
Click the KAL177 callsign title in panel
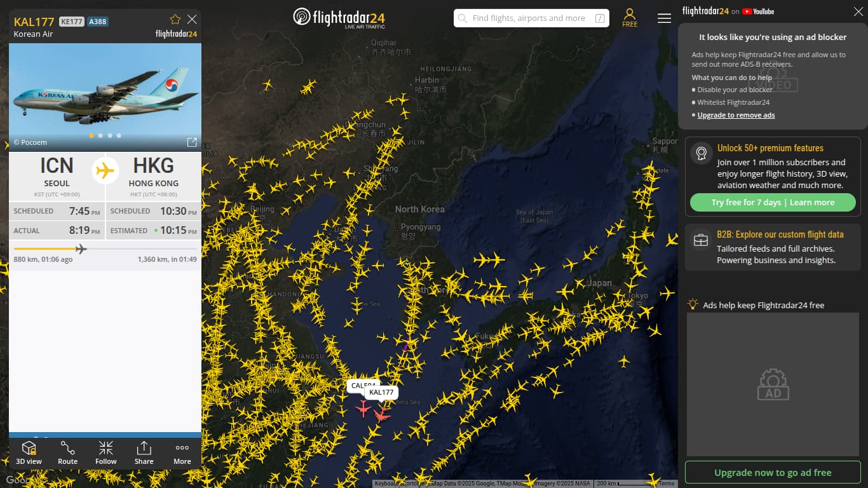coord(34,22)
